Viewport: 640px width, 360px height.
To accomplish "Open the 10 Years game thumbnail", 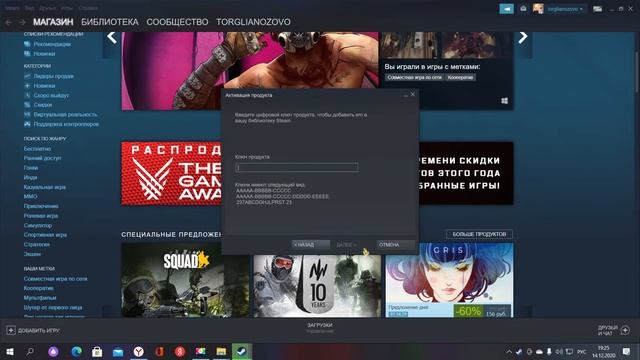I will (x=317, y=286).
